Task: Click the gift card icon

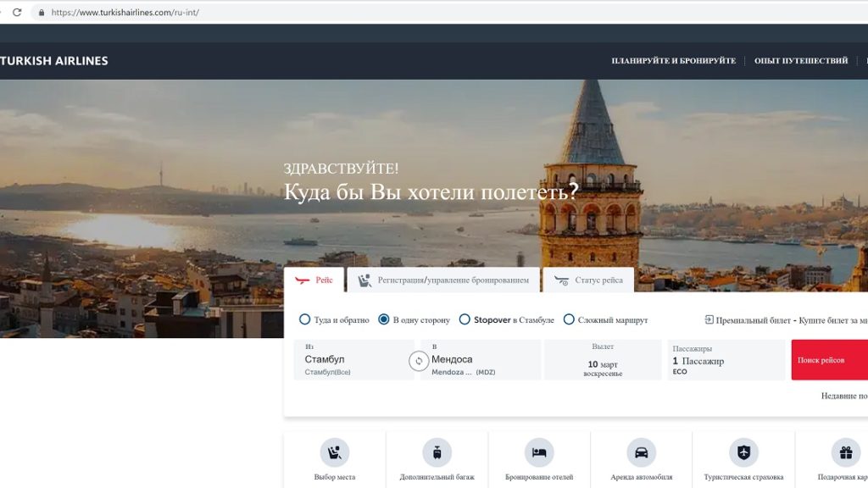Action: (x=845, y=452)
